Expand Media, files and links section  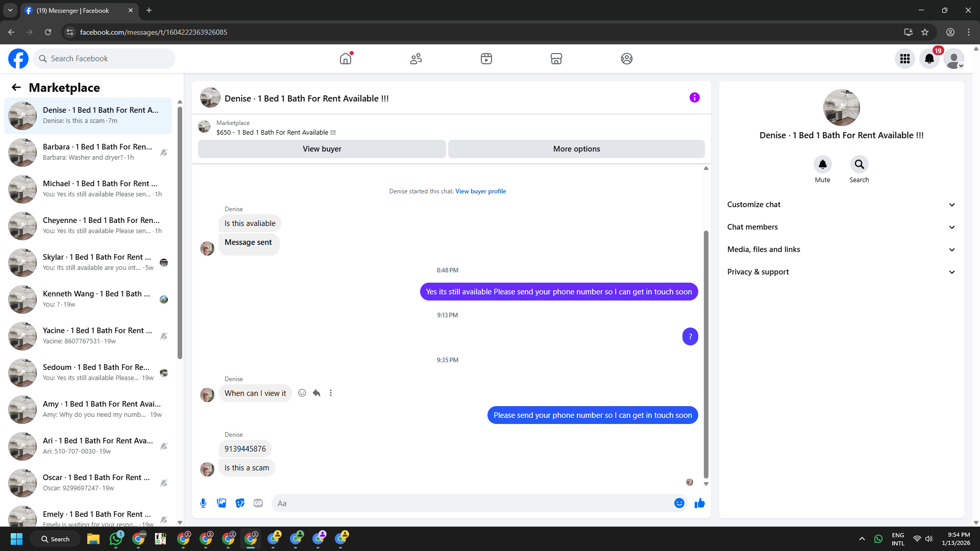(841, 249)
